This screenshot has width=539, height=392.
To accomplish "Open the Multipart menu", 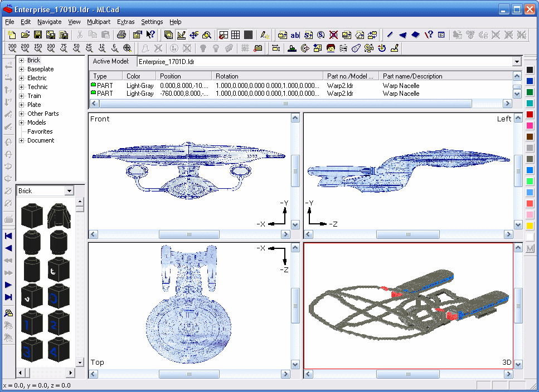I will click(98, 22).
